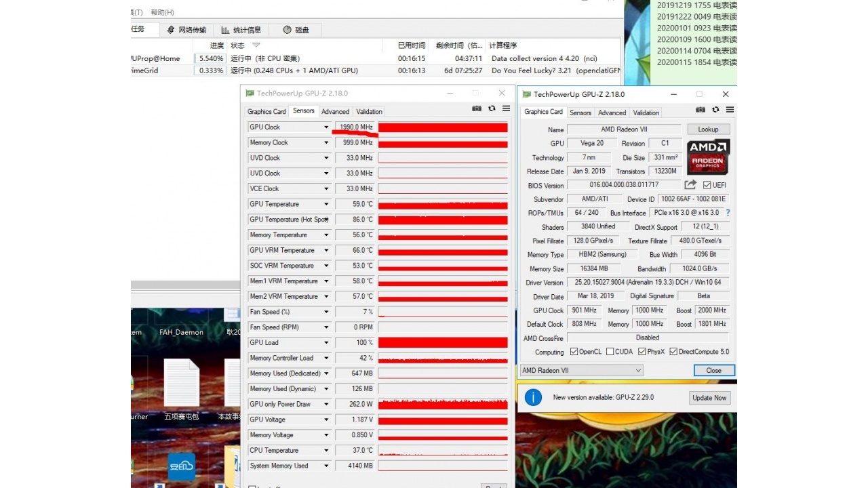Image resolution: width=868 pixels, height=488 pixels.
Task: Click title bar icon of right GPU-Z window
Action: (526, 94)
